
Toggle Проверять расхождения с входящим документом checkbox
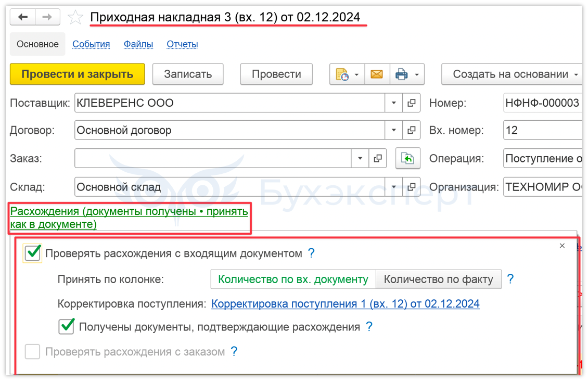33,253
